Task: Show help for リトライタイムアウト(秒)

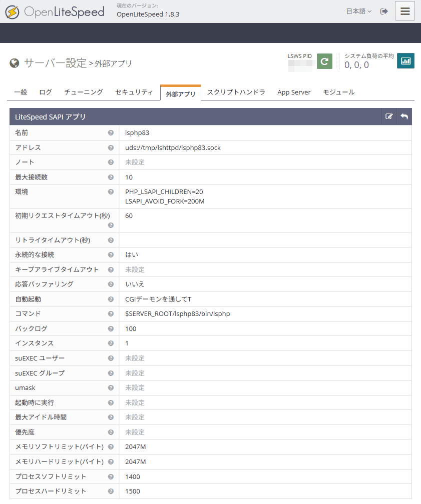Action: 111,240
